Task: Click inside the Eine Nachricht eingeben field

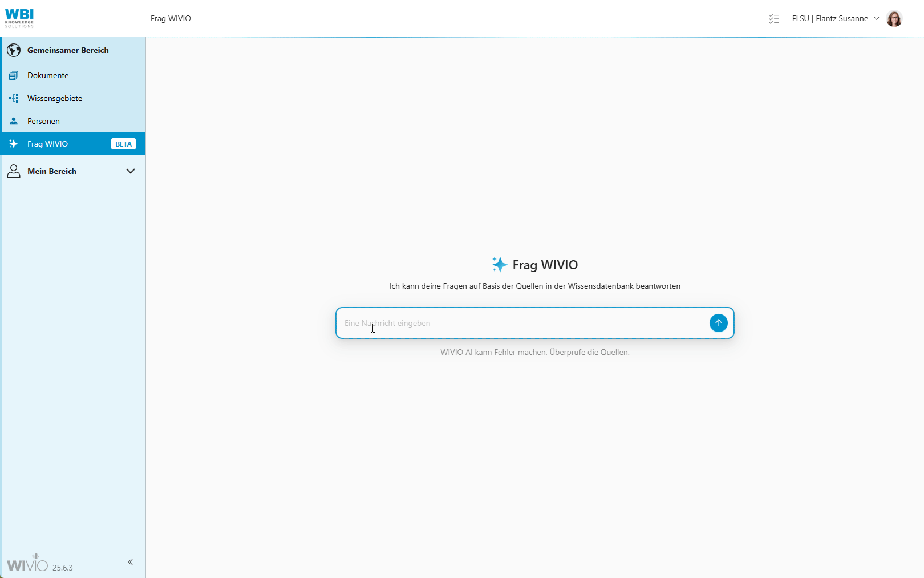Action: coord(513,323)
